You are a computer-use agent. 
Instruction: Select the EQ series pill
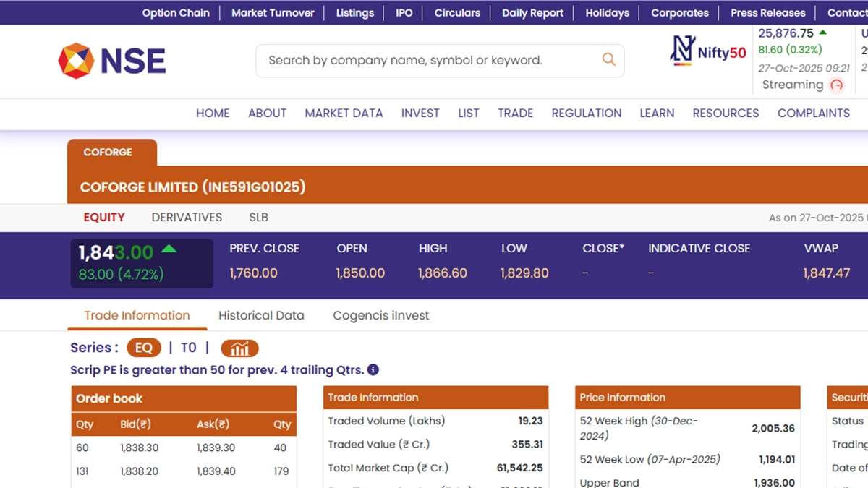(144, 348)
